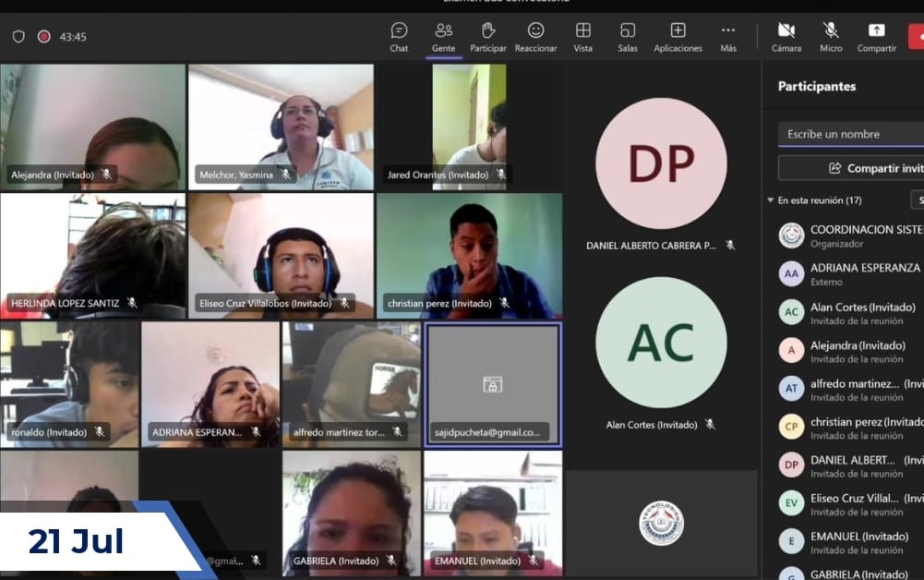924x580 pixels.
Task: Click muted mic icon on Melchor, Yasmina tile
Action: (x=286, y=174)
